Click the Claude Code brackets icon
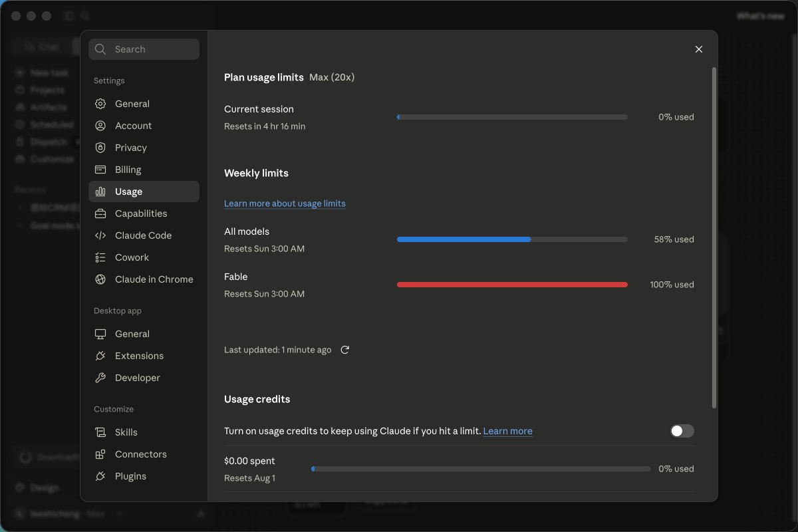798x532 pixels. (x=100, y=235)
